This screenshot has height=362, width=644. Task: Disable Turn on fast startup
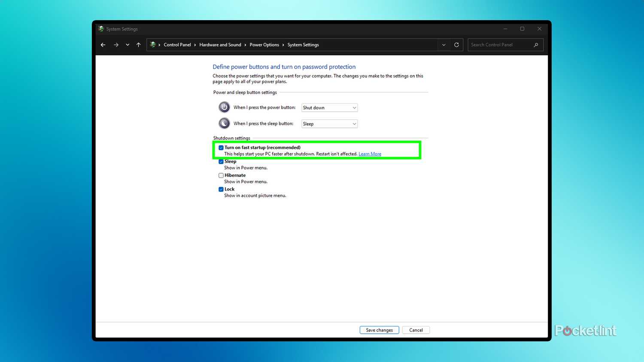tap(221, 147)
